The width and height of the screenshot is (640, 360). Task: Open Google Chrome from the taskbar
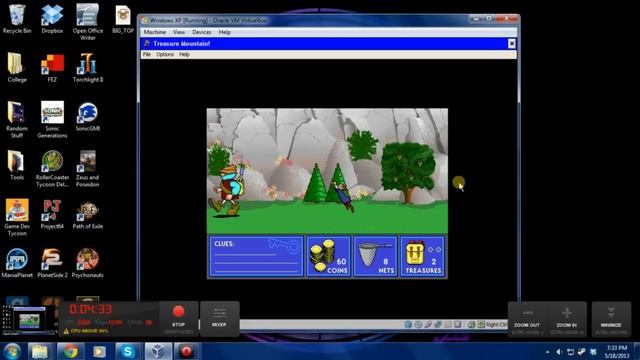point(70,351)
